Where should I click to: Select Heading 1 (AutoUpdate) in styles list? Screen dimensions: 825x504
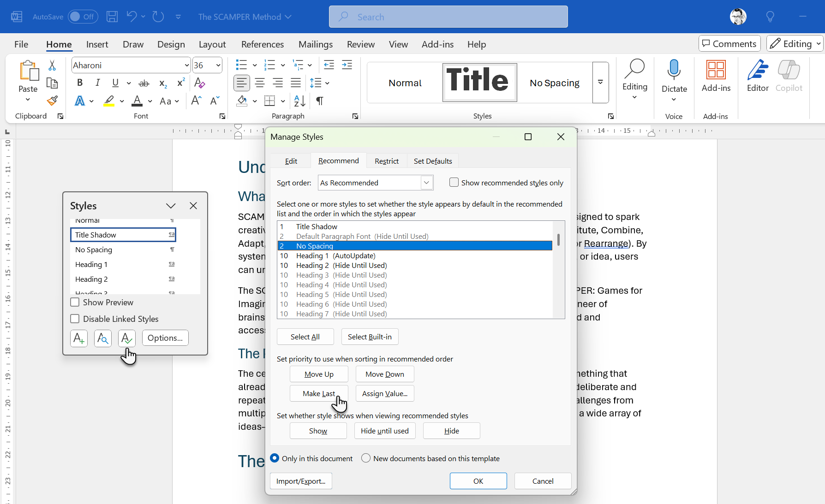coord(415,255)
